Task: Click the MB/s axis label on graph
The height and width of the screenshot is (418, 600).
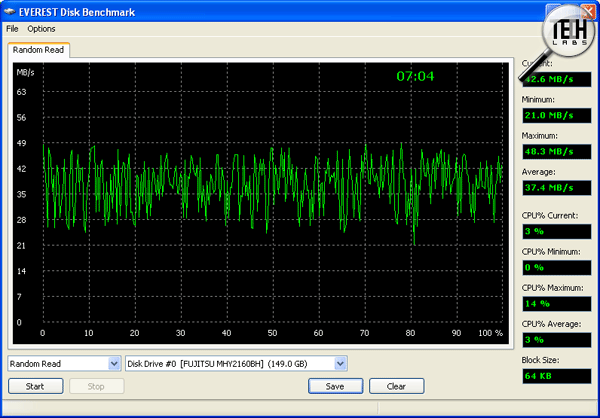Action: (x=25, y=72)
